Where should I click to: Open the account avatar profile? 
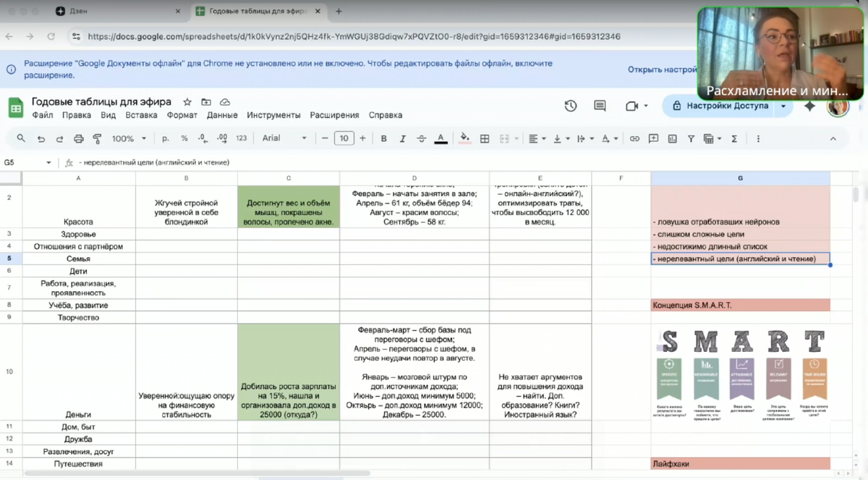point(838,106)
